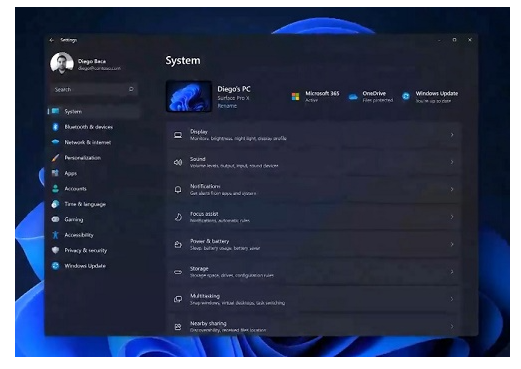Expand Sound settings chevron
This screenshot has width=521, height=369.
[x=452, y=162]
